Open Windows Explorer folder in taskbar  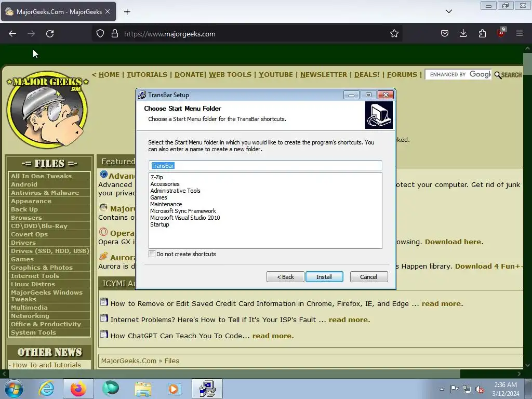tap(143, 389)
